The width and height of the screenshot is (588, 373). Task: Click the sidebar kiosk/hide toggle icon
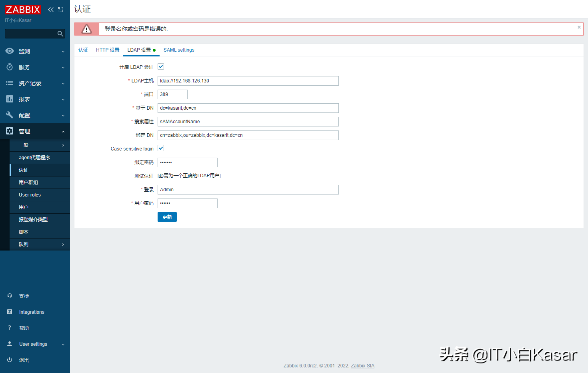click(x=60, y=10)
